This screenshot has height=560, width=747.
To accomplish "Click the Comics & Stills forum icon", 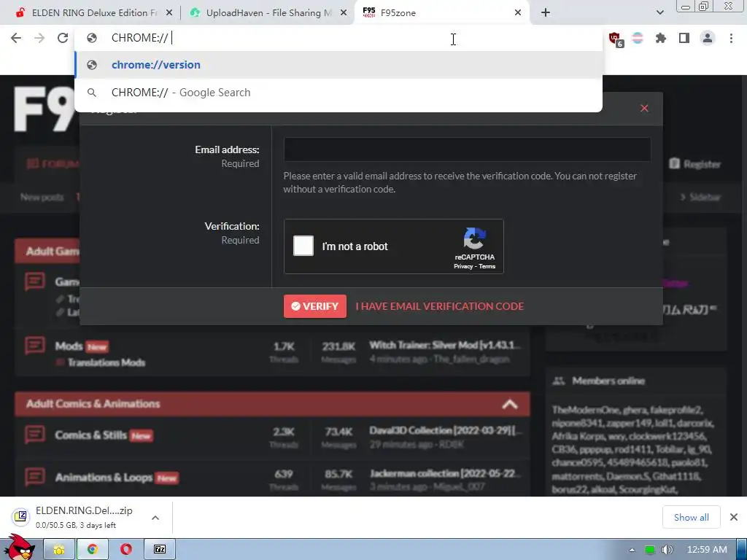I will [35, 435].
